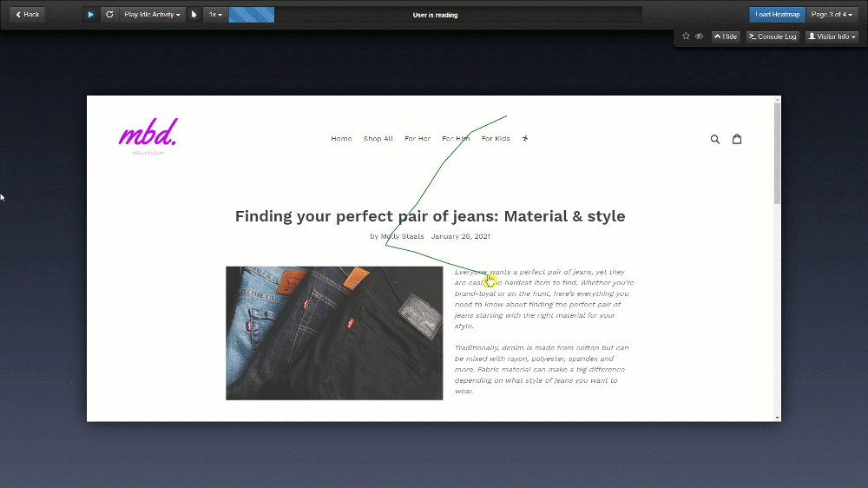Screen dimensions: 868x488
Task: Open the Page 3 of 4 dropdown
Action: tap(832, 15)
